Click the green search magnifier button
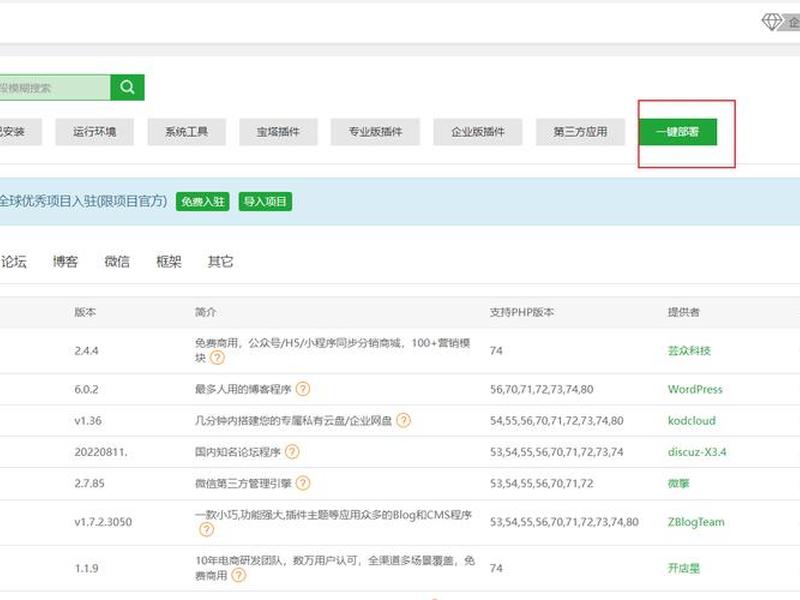The width and height of the screenshot is (800, 600). pyautogui.click(x=127, y=87)
